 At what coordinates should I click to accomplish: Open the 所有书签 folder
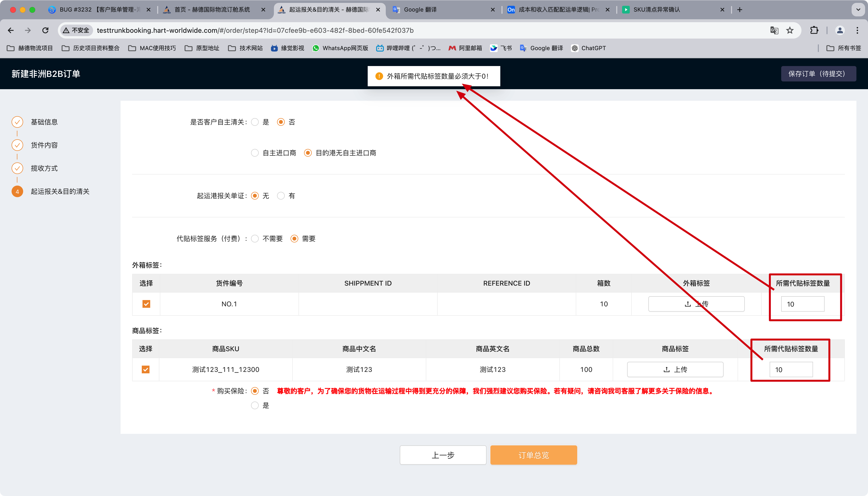pyautogui.click(x=844, y=48)
